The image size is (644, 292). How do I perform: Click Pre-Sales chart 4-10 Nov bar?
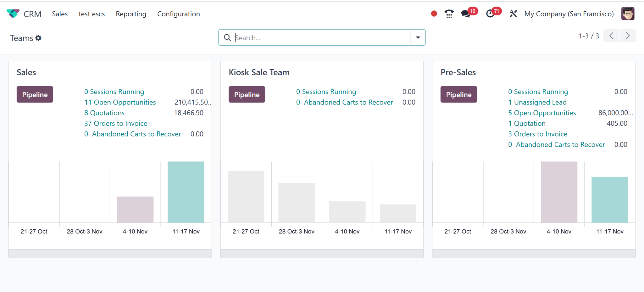559,192
